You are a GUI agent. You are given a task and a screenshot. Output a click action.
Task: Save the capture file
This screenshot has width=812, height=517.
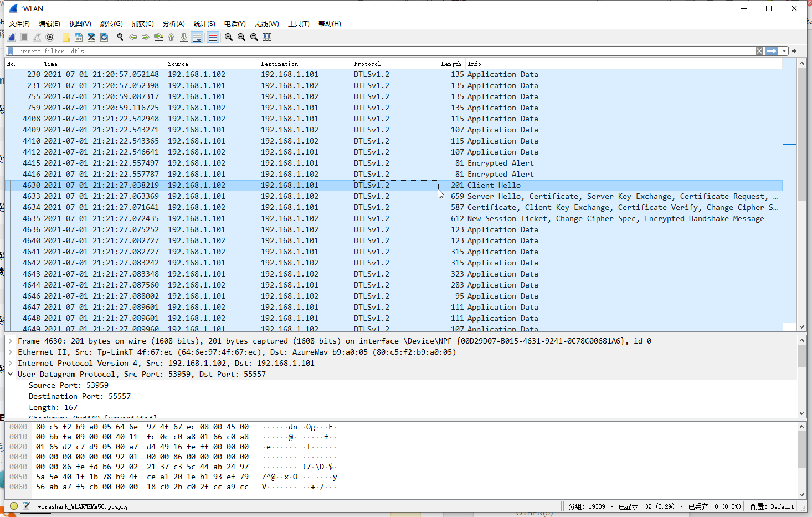(79, 37)
